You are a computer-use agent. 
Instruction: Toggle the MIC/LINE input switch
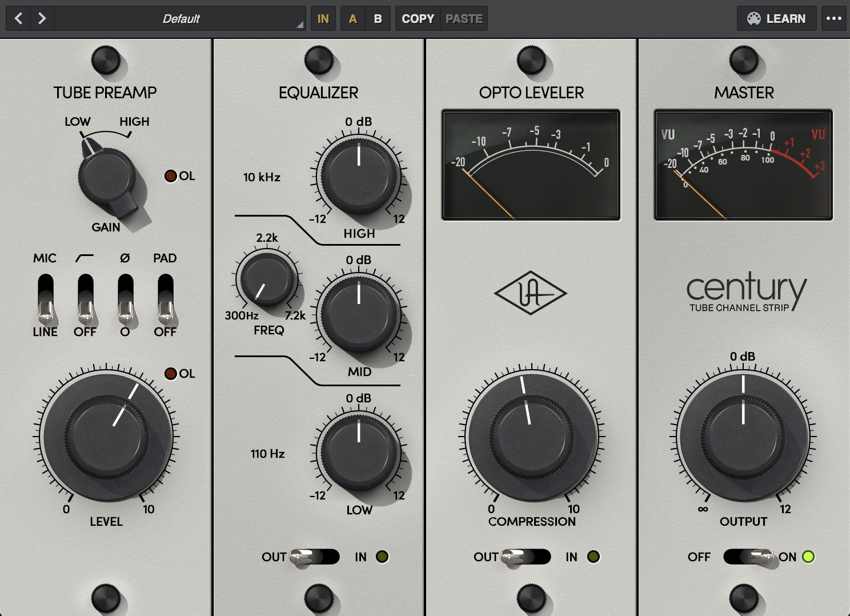[45, 300]
